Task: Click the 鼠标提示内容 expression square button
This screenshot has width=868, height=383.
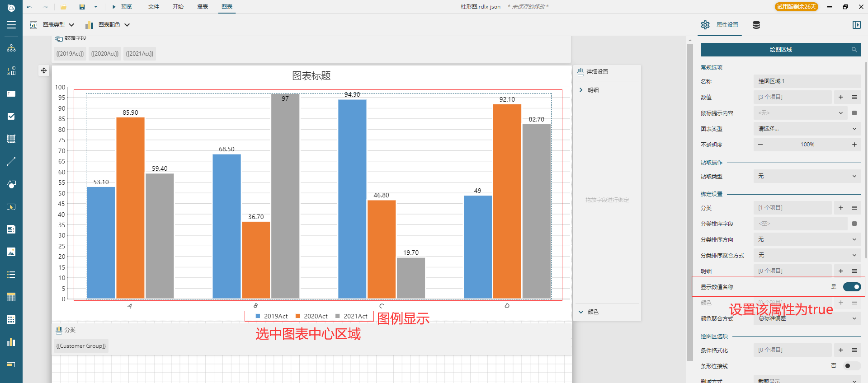Action: (x=854, y=113)
